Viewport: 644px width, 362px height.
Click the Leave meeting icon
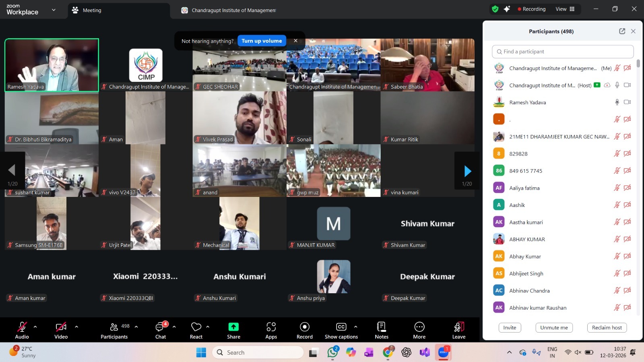click(x=458, y=327)
